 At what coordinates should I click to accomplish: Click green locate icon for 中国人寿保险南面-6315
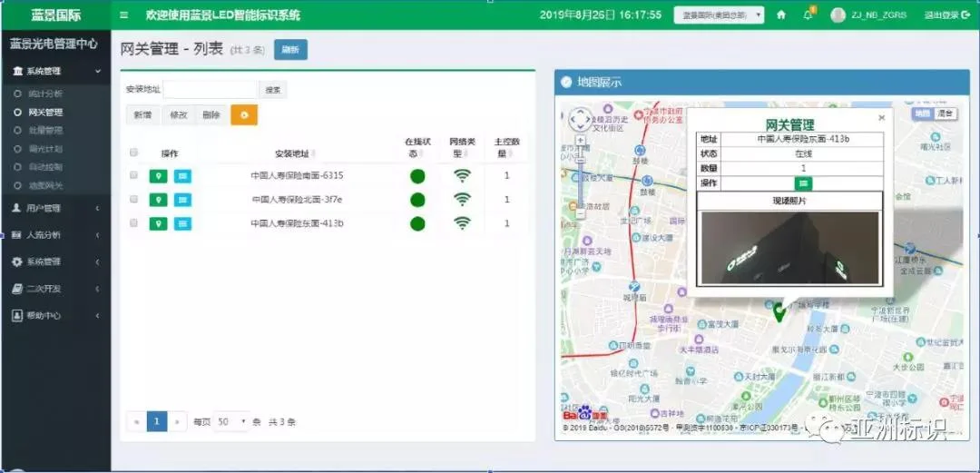(158, 176)
